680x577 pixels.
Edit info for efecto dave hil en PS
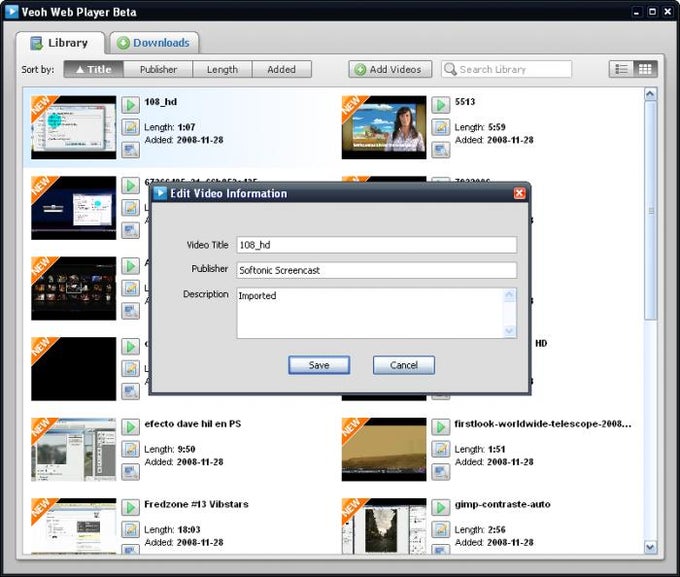pyautogui.click(x=131, y=449)
